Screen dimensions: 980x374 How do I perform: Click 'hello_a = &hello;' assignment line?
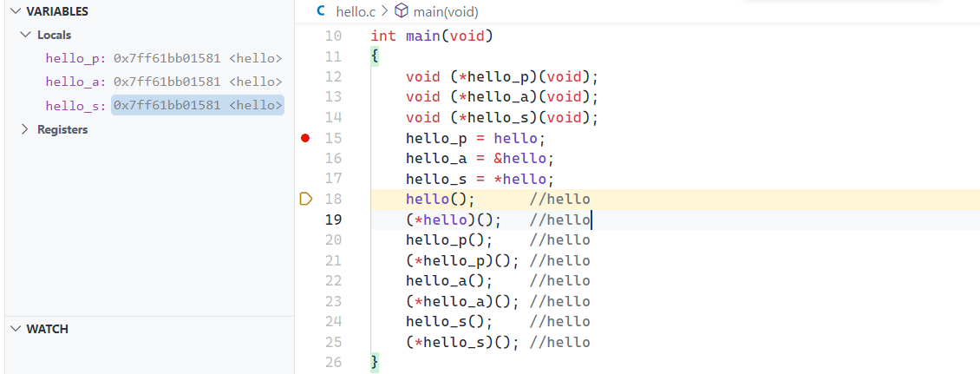pyautogui.click(x=480, y=159)
